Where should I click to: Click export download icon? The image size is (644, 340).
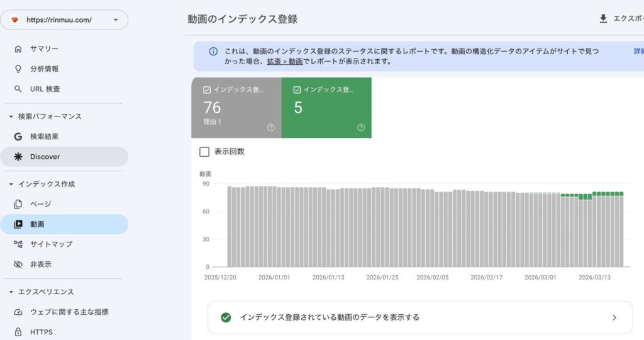point(603,19)
